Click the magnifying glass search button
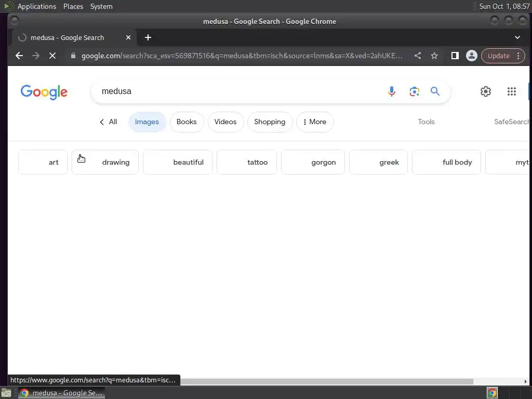 [435, 91]
